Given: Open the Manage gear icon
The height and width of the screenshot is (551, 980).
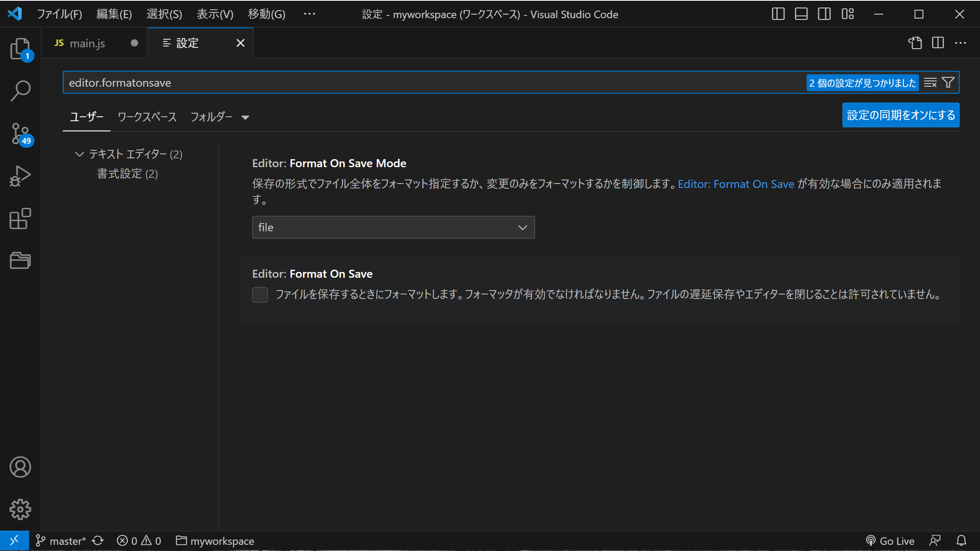Looking at the screenshot, I should pyautogui.click(x=20, y=509).
